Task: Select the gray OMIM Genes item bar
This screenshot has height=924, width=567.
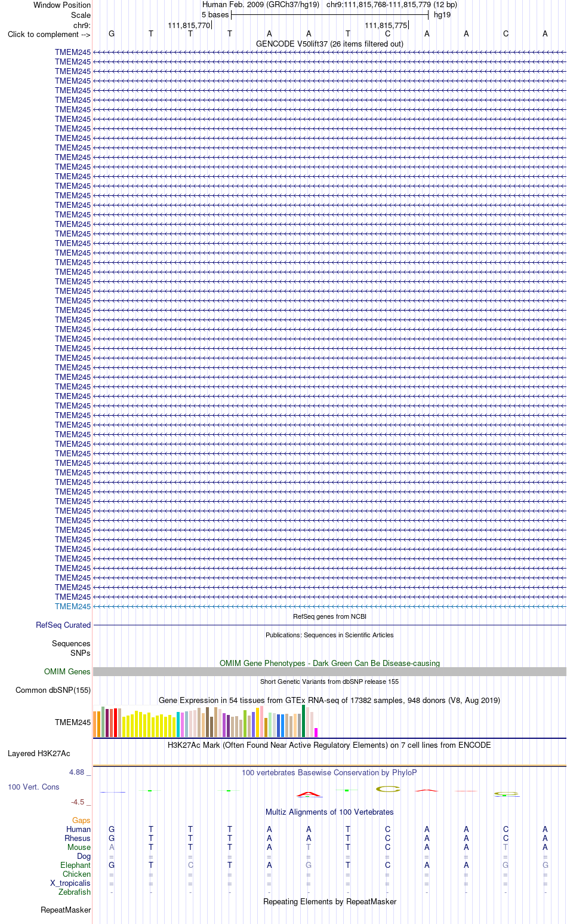Action: pyautogui.click(x=329, y=671)
